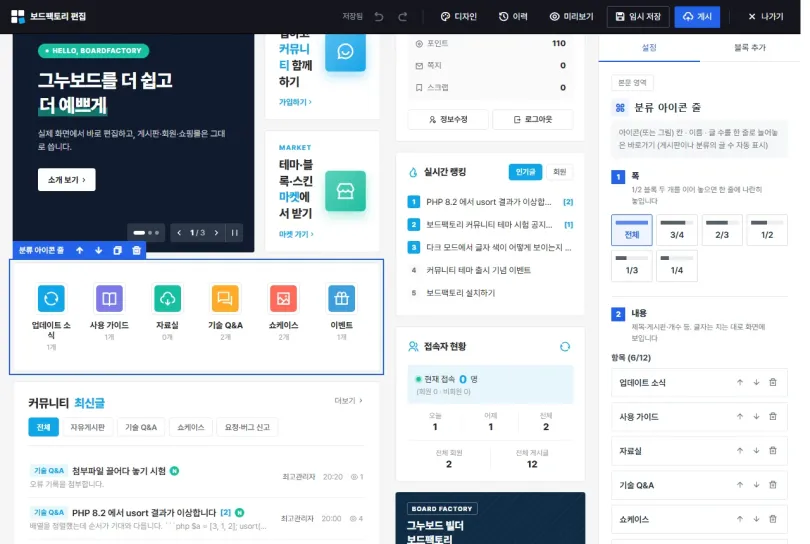Click the 사용 가이드 book icon
The image size is (810, 544).
109,298
